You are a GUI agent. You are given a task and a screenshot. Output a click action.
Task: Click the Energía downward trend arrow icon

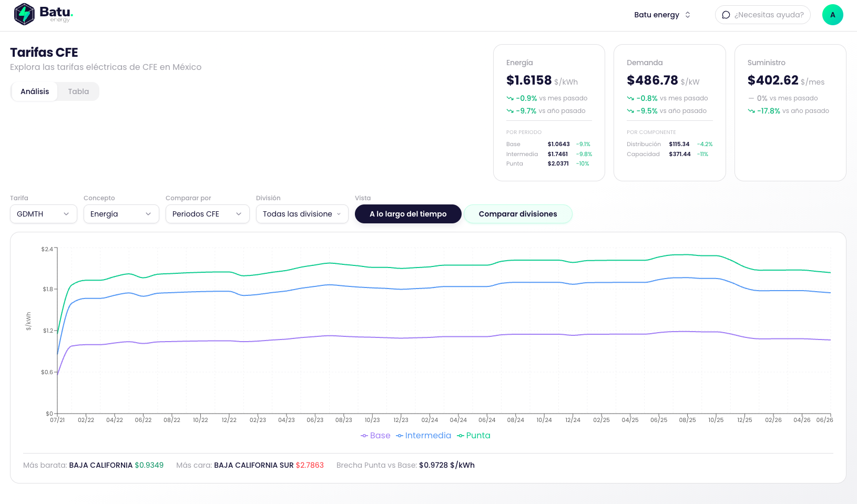click(510, 98)
